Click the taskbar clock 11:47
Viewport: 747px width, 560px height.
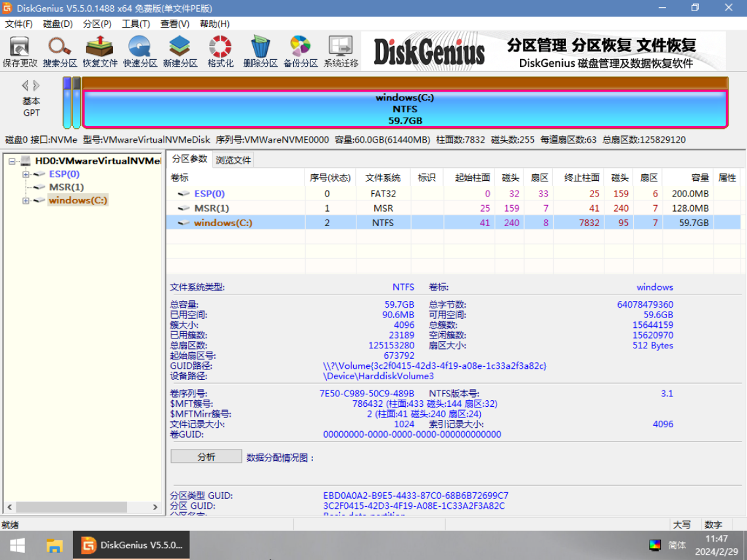pyautogui.click(x=716, y=539)
